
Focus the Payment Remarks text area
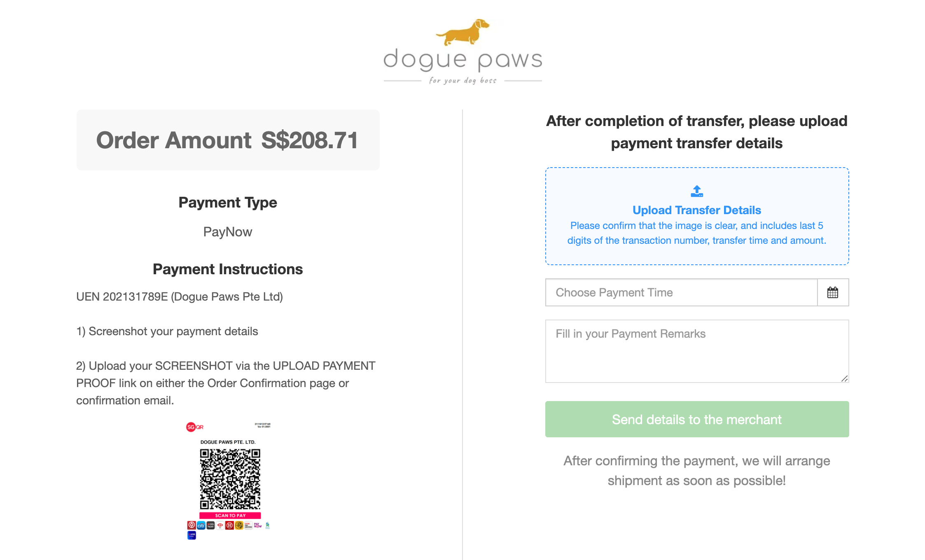[697, 351]
